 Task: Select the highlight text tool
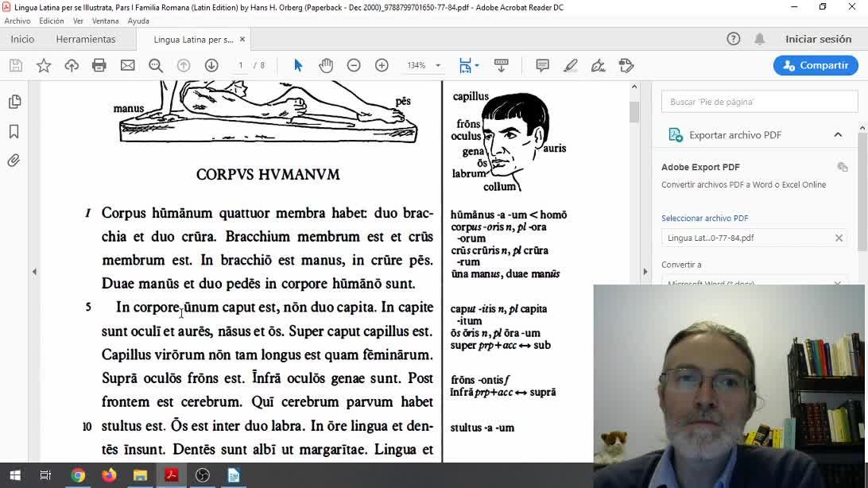[x=570, y=65]
